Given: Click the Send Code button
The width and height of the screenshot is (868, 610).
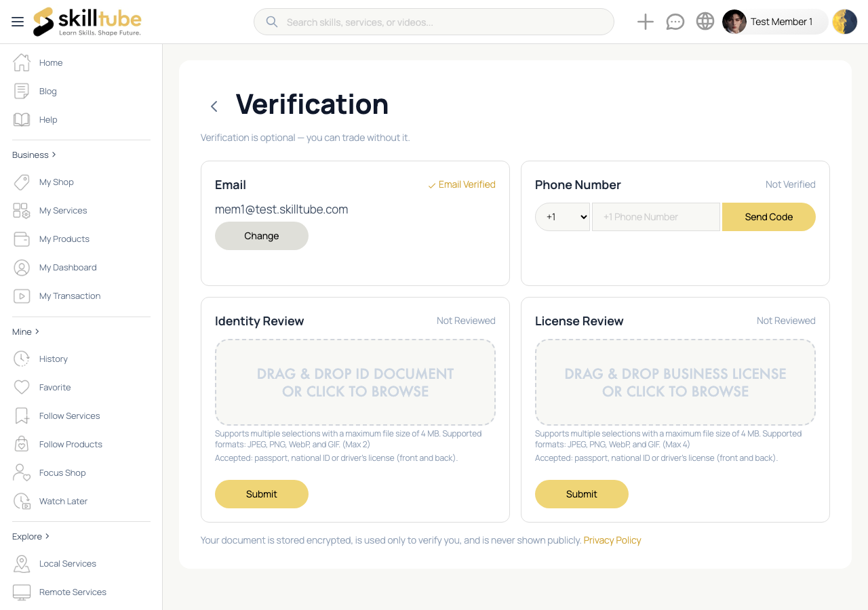Looking at the screenshot, I should [x=769, y=217].
